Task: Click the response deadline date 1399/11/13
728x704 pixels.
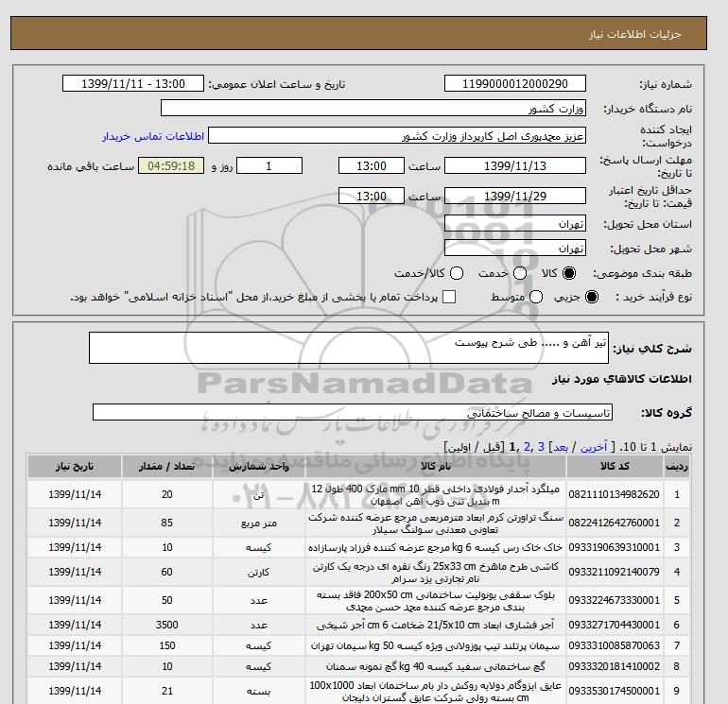Action: coord(515,165)
